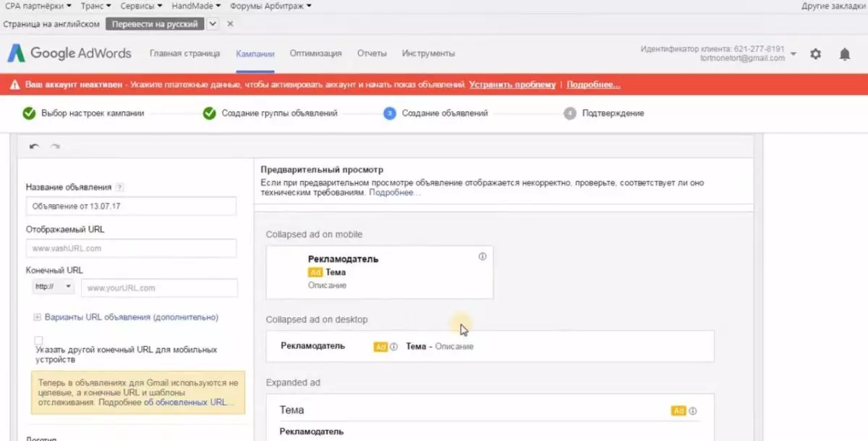Click the ad name input field
Viewport: 868px width, 441px height.
tap(131, 206)
